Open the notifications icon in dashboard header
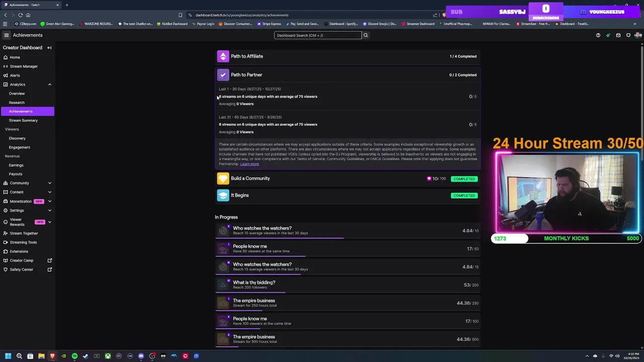Screen dimensions: 644x362 [x=628, y=35]
